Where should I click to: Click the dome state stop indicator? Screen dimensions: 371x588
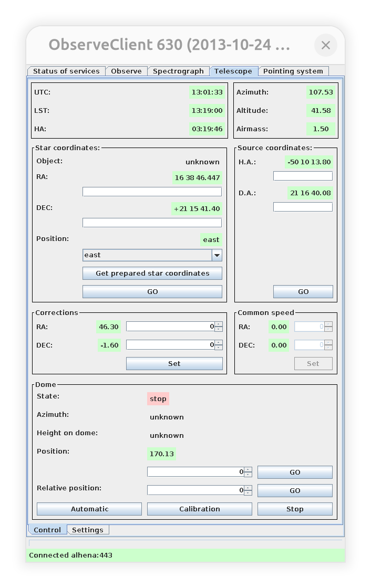point(158,399)
